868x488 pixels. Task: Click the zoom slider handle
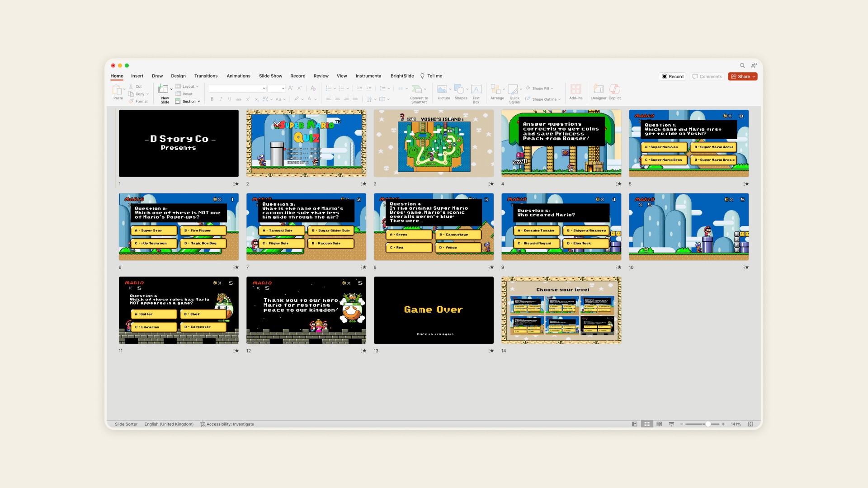708,424
